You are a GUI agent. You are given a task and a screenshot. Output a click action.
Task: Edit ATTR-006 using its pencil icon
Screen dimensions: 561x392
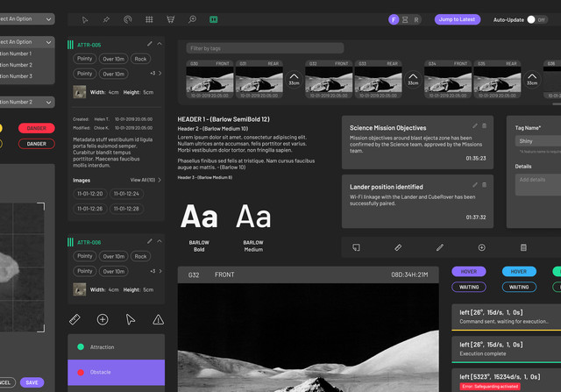(x=150, y=241)
